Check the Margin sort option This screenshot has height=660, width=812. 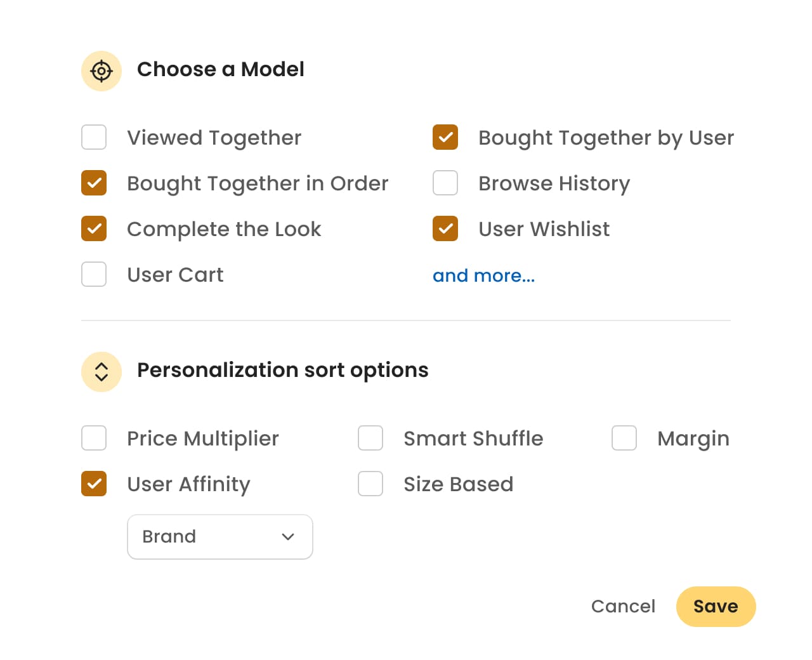[624, 438]
